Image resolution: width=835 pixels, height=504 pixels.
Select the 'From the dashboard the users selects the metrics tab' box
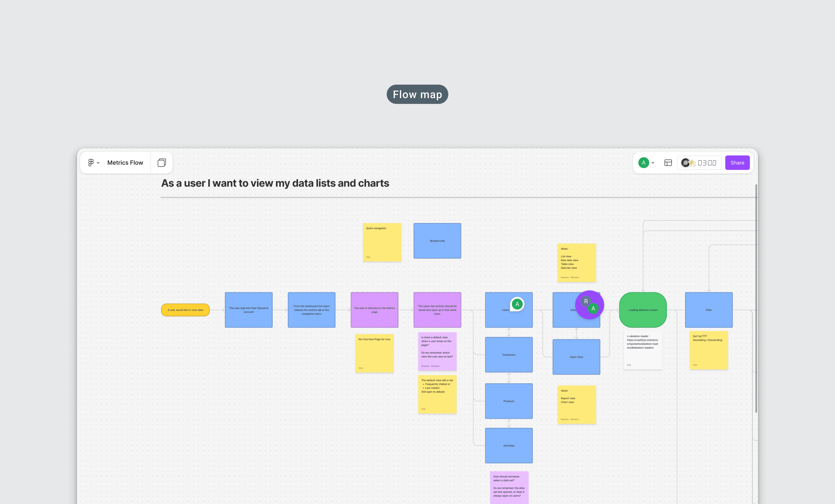(311, 310)
